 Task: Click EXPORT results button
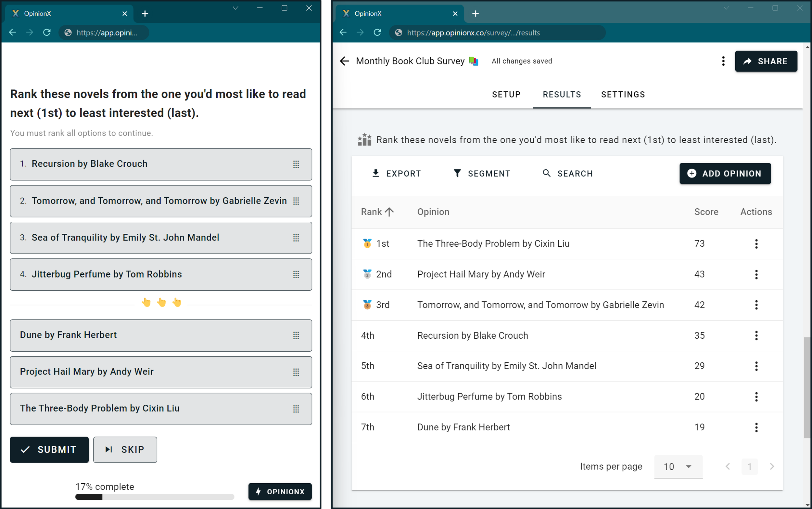click(x=397, y=173)
